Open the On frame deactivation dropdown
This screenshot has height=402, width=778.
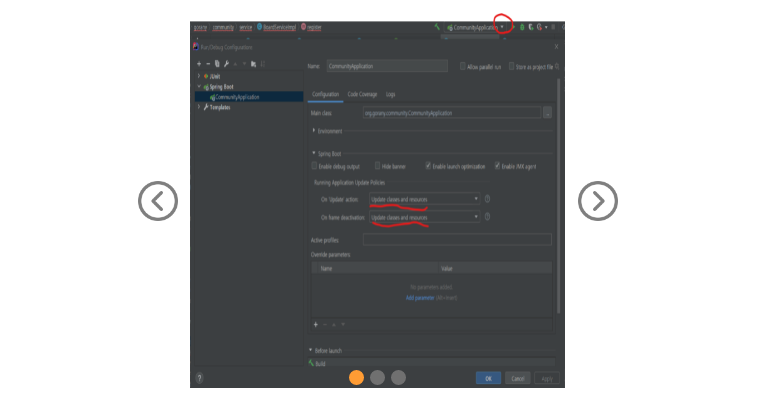point(425,217)
